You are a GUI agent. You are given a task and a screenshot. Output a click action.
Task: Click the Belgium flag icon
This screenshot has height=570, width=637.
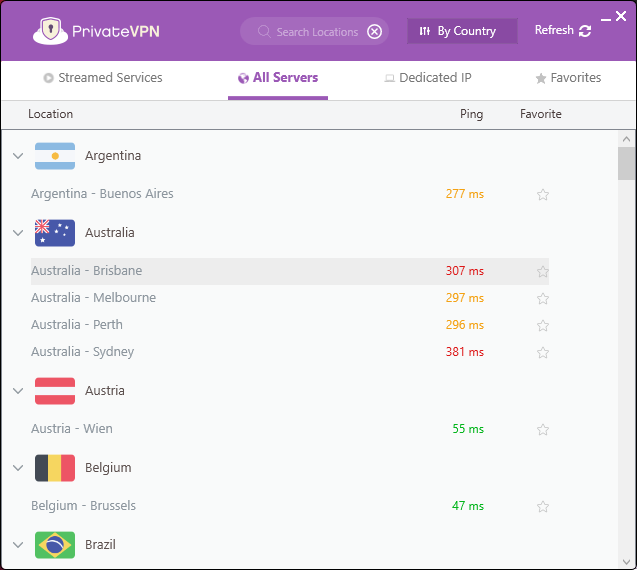55,468
